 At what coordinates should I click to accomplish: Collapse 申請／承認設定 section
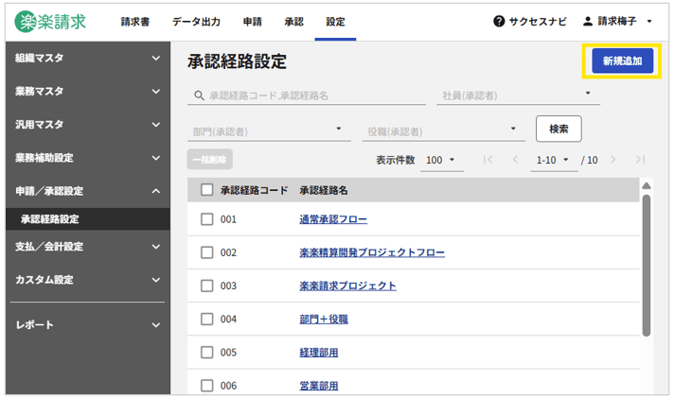click(88, 191)
